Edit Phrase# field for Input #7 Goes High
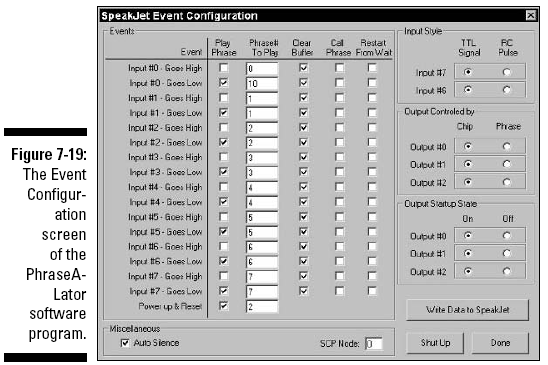The height and width of the screenshot is (365, 548). click(262, 277)
